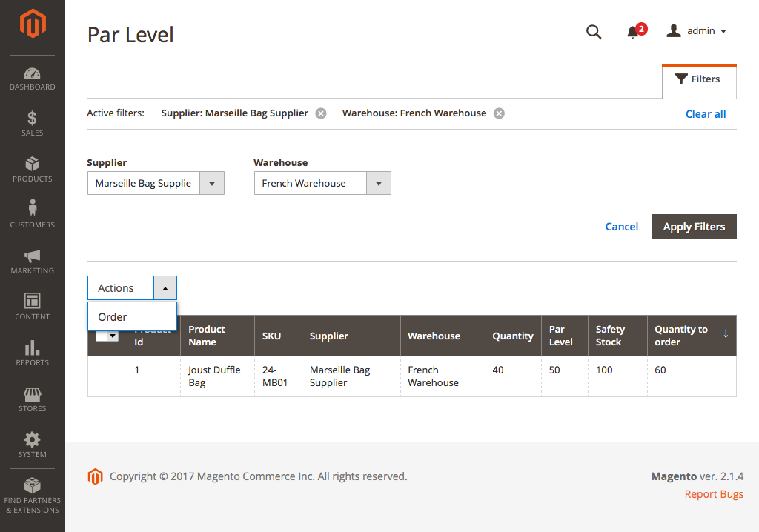The width and height of the screenshot is (759, 532).
Task: Cancel the filter changes
Action: click(622, 227)
